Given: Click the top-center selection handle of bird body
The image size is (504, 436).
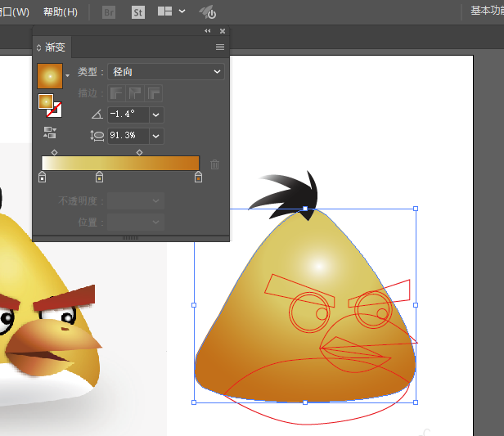Looking at the screenshot, I should click(x=305, y=209).
